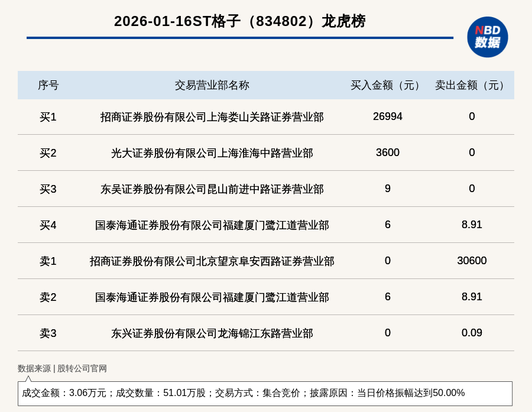Click 国泰海通证券 name in the 买4 row
Screen dimensions: 532x412
pyautogui.click(x=212, y=225)
